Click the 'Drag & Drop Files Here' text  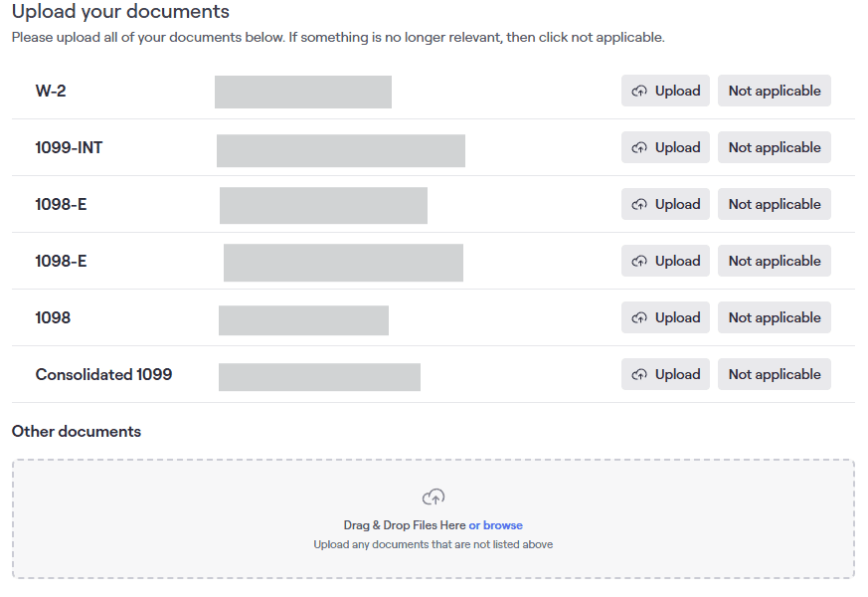pos(404,525)
